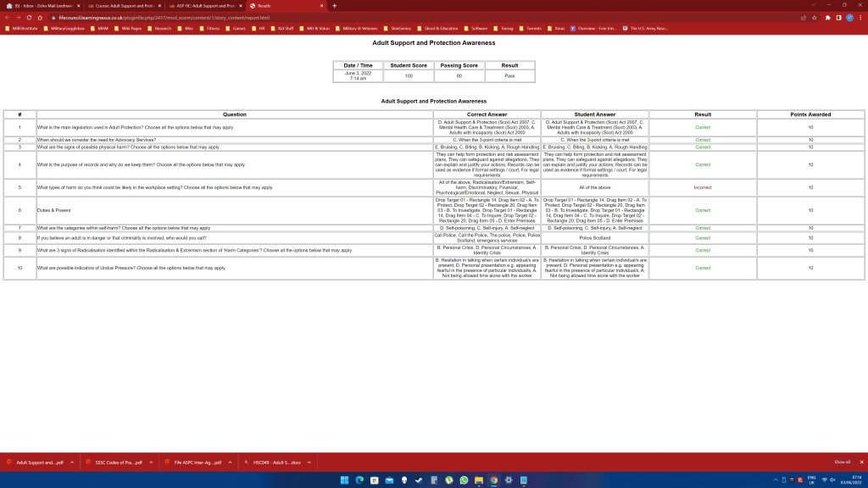The image size is (868, 488).
Task: Open the Extensions puzzle icon
Action: click(827, 17)
